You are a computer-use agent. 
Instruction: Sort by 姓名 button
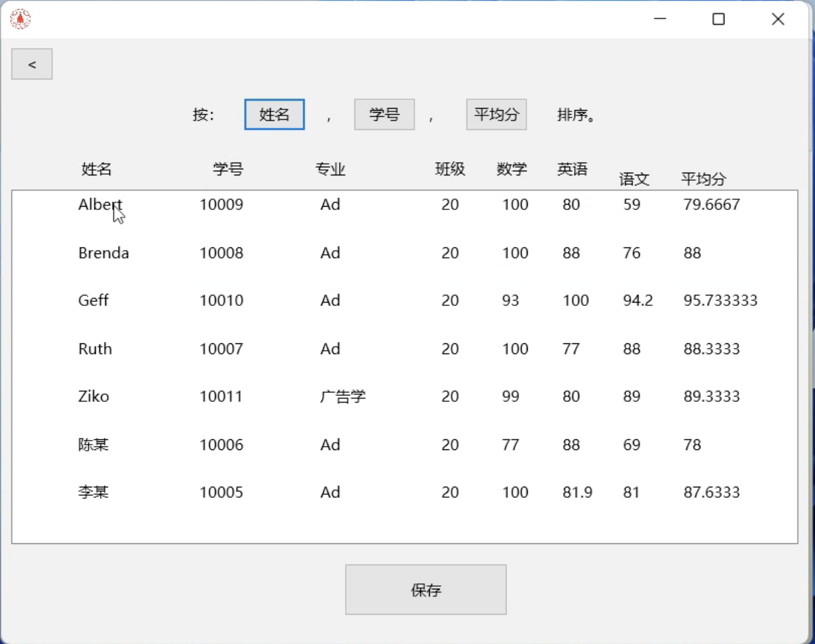pos(275,115)
